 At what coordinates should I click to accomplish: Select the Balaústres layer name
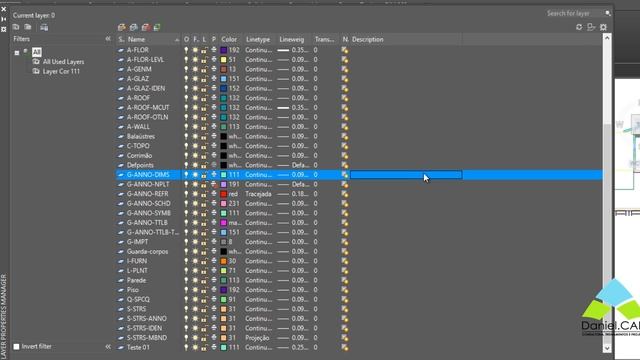click(x=140, y=136)
